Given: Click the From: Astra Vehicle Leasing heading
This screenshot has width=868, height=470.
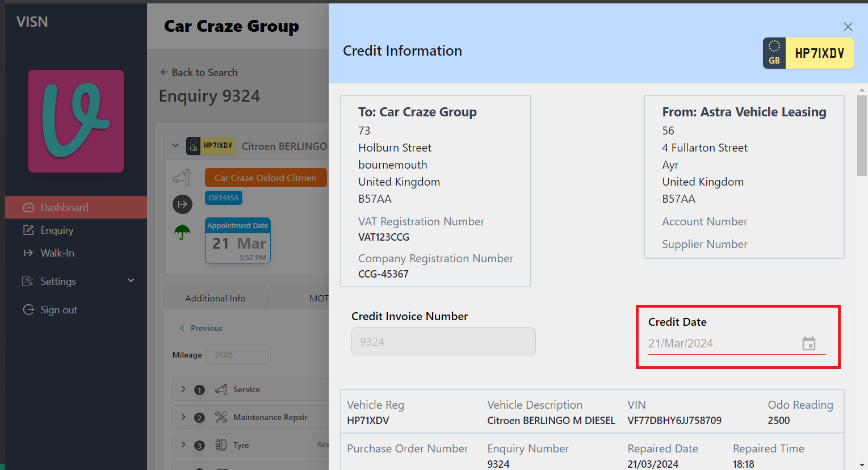Looking at the screenshot, I should (x=744, y=112).
